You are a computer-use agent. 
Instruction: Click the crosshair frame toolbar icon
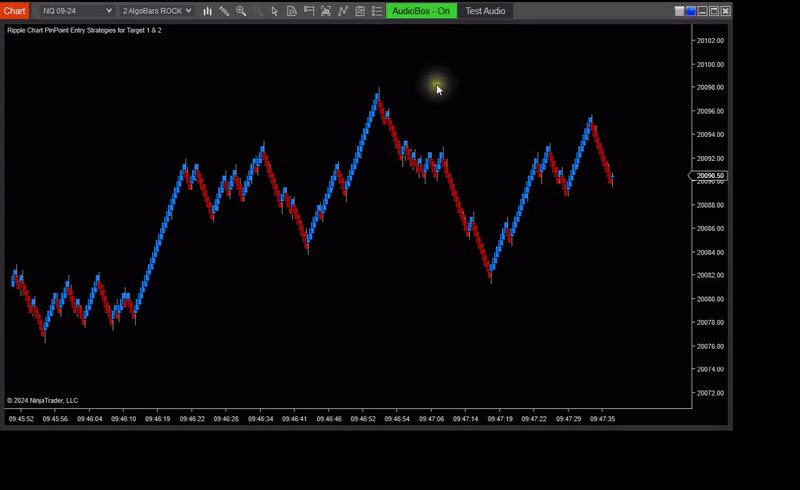pyautogui.click(x=326, y=11)
